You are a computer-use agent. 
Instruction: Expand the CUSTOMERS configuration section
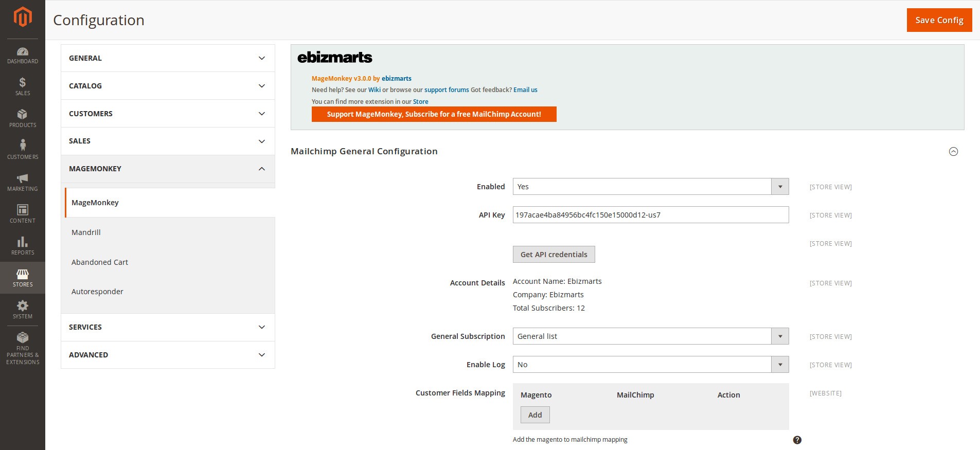coord(168,114)
